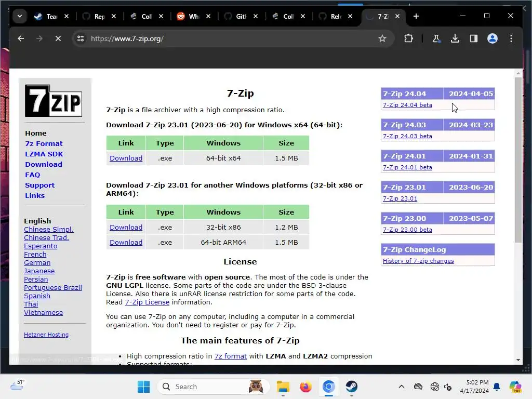Show hidden system tray icons

click(x=402, y=387)
